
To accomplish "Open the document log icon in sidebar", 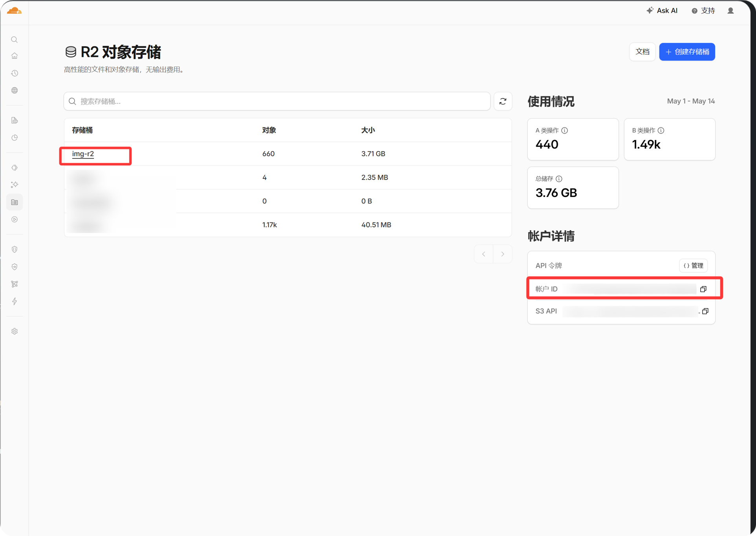I will [15, 120].
